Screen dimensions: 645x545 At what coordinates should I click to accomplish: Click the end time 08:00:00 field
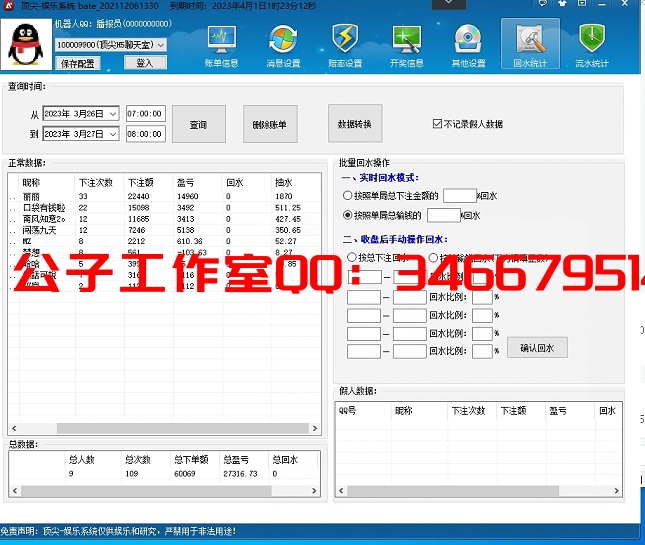(146, 134)
